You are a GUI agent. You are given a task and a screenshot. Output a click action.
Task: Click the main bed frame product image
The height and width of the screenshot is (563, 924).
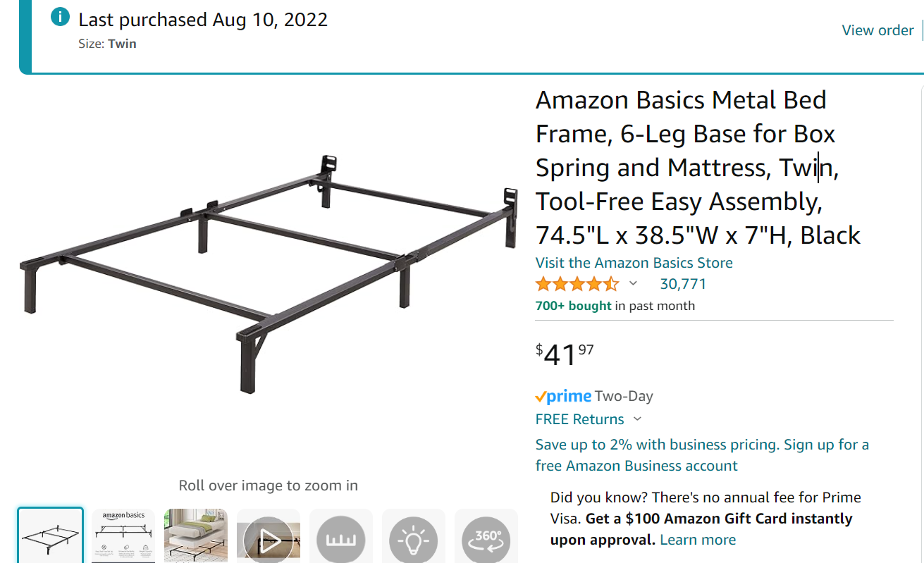click(268, 275)
